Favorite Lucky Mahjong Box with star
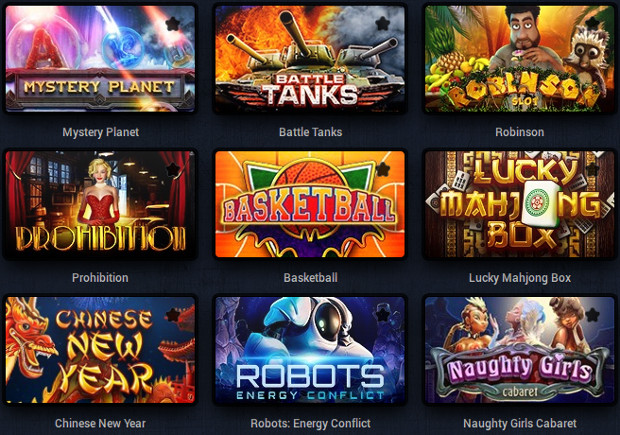 [x=592, y=170]
